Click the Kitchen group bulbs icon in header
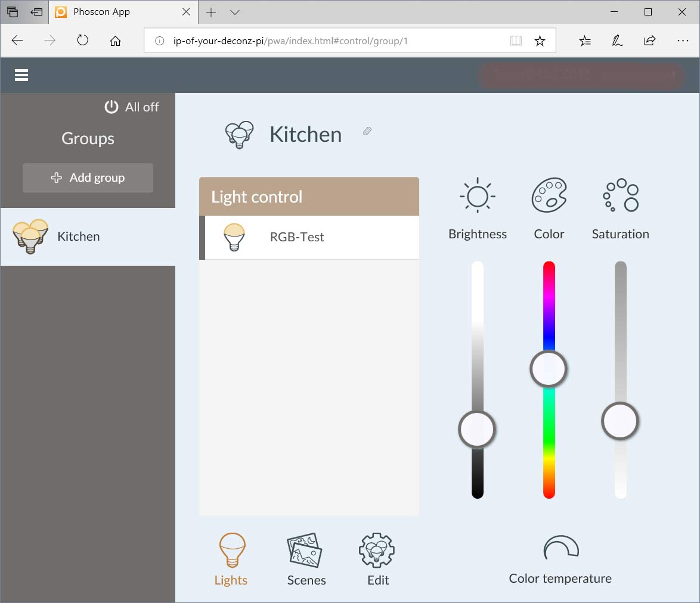Viewport: 700px width, 603px height. click(239, 135)
